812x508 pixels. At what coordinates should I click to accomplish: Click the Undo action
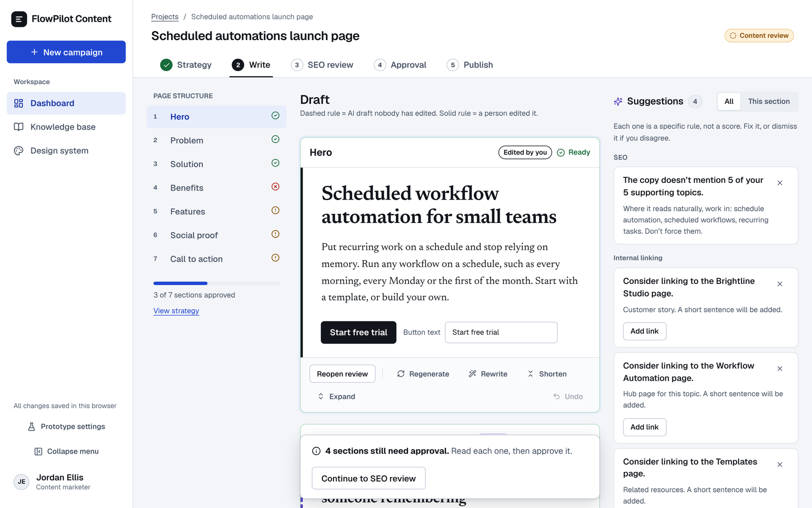[568, 397]
